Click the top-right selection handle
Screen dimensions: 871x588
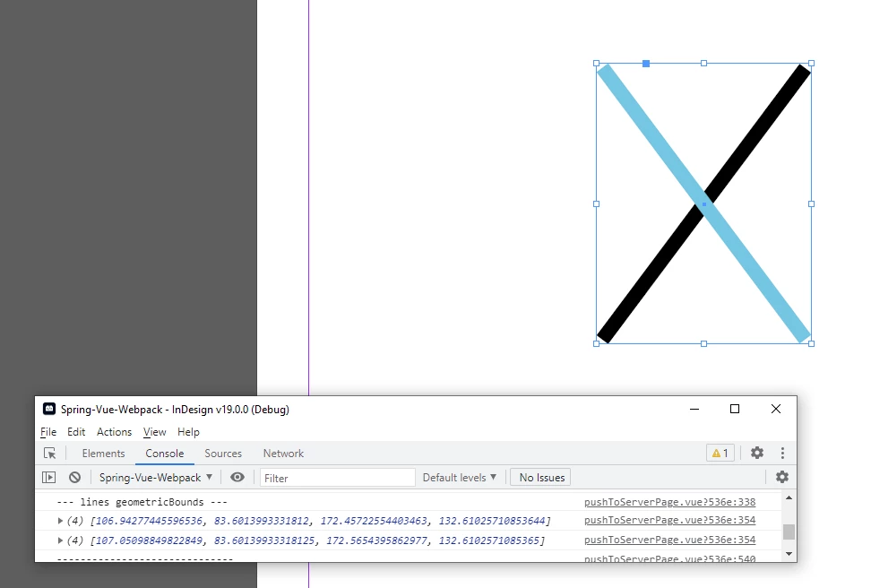click(x=812, y=64)
